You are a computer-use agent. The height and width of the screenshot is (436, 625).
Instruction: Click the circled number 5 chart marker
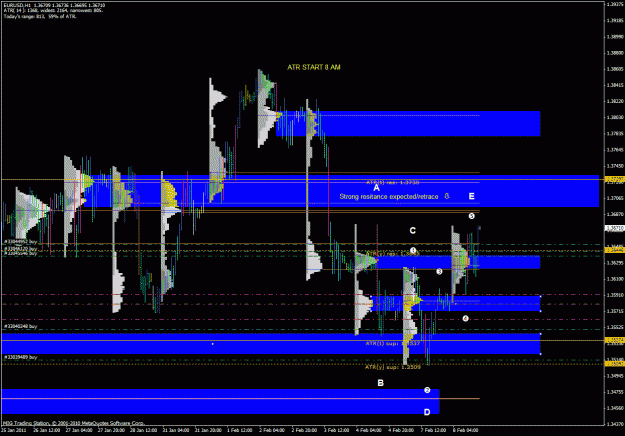coord(472,216)
